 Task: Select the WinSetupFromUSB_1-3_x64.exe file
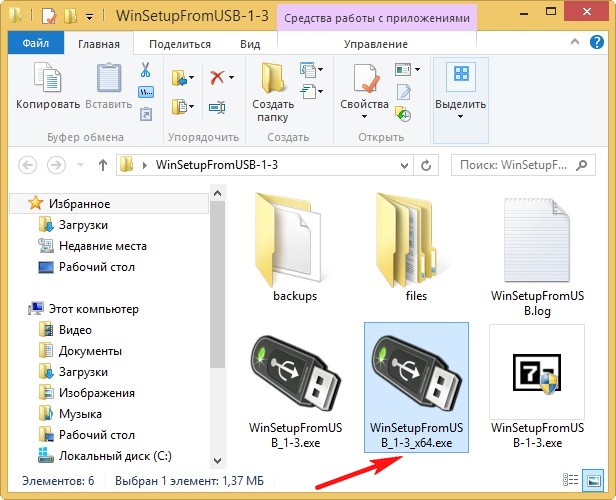413,387
